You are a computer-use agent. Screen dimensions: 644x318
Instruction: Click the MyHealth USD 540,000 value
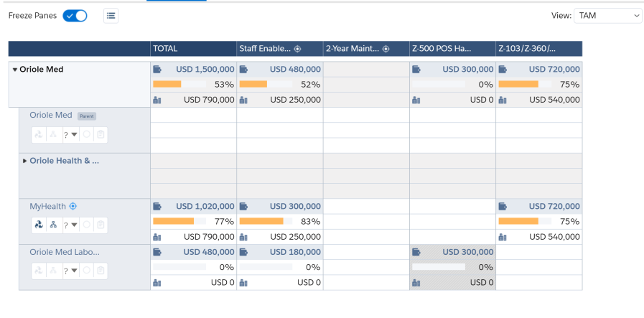pyautogui.click(x=554, y=237)
